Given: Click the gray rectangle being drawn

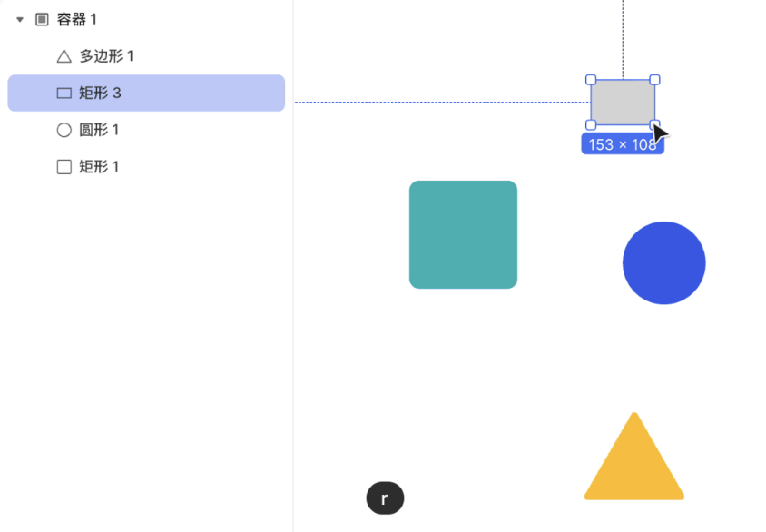Looking at the screenshot, I should [x=623, y=102].
